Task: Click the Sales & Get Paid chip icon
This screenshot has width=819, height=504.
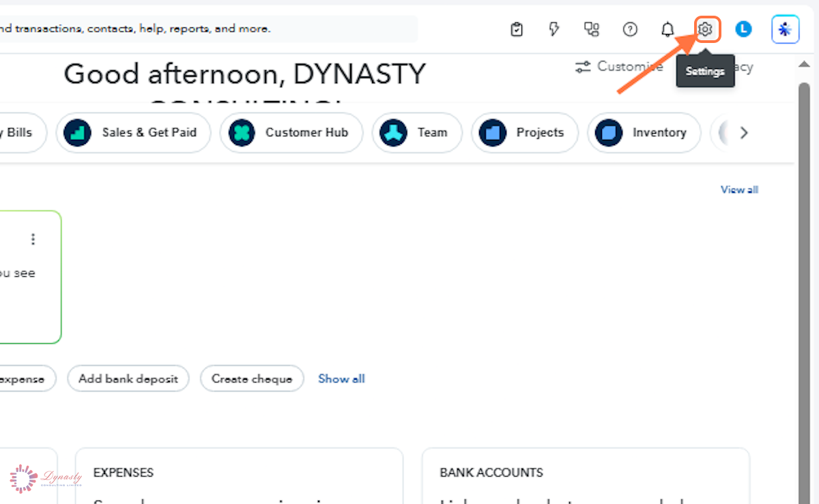Action: [77, 132]
